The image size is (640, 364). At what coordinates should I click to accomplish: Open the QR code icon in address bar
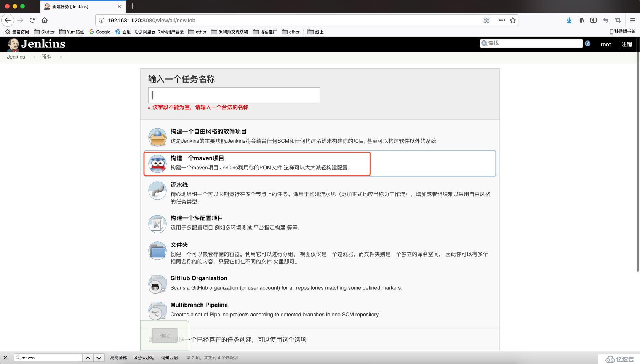click(486, 20)
